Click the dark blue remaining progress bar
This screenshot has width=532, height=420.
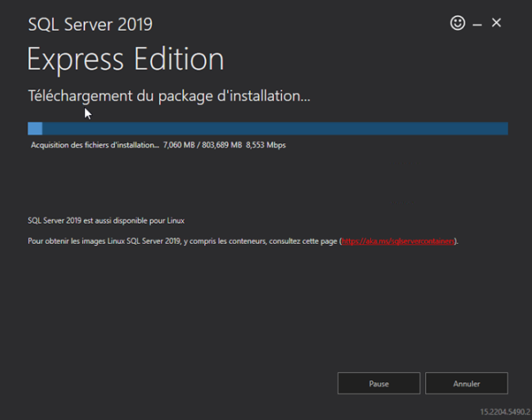pyautogui.click(x=275, y=129)
